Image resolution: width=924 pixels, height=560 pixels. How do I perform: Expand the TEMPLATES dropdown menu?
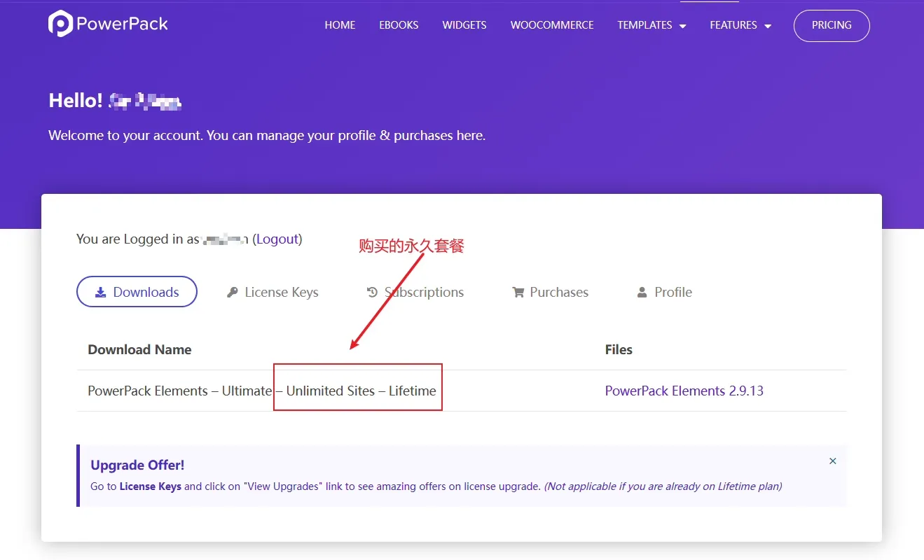651,25
